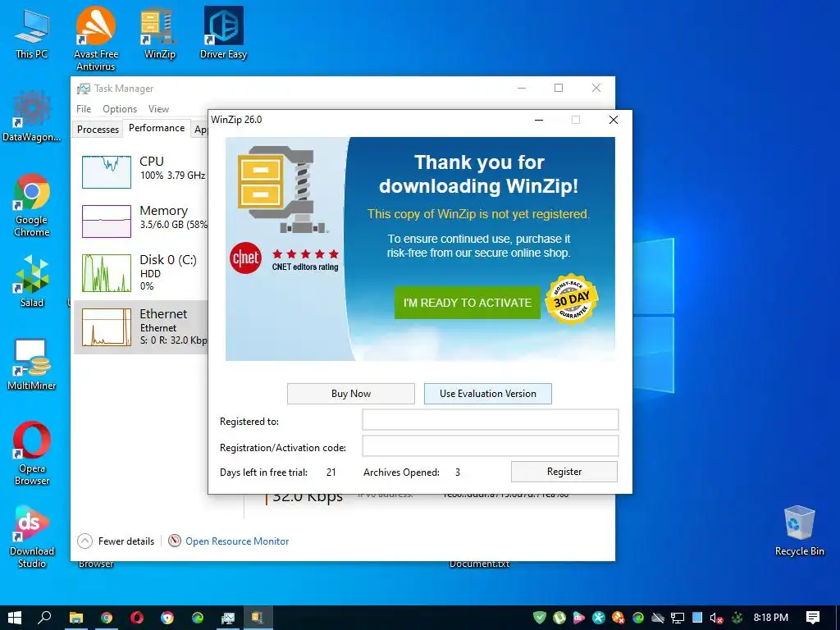Select the Ethernet performance item

click(x=141, y=326)
